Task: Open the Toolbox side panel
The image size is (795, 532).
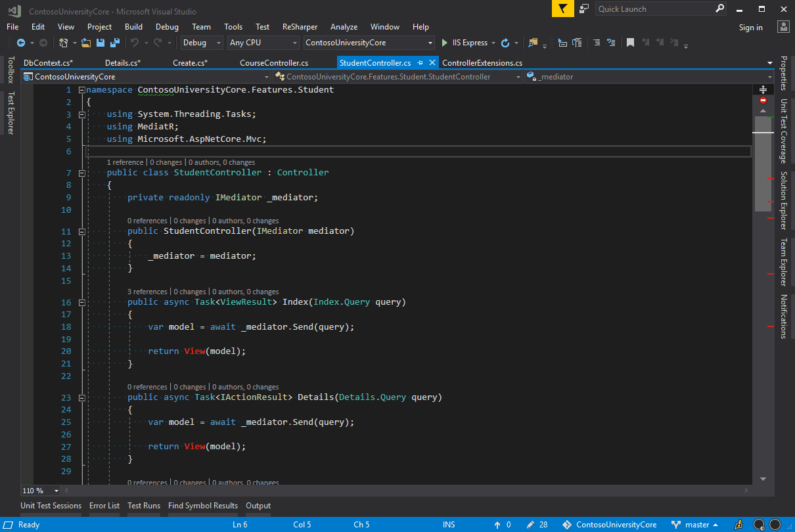Action: 11,70
